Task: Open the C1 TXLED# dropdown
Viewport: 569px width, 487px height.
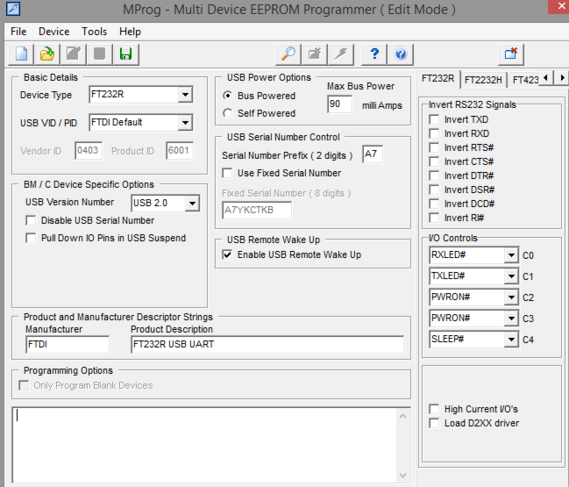Action: coord(511,276)
